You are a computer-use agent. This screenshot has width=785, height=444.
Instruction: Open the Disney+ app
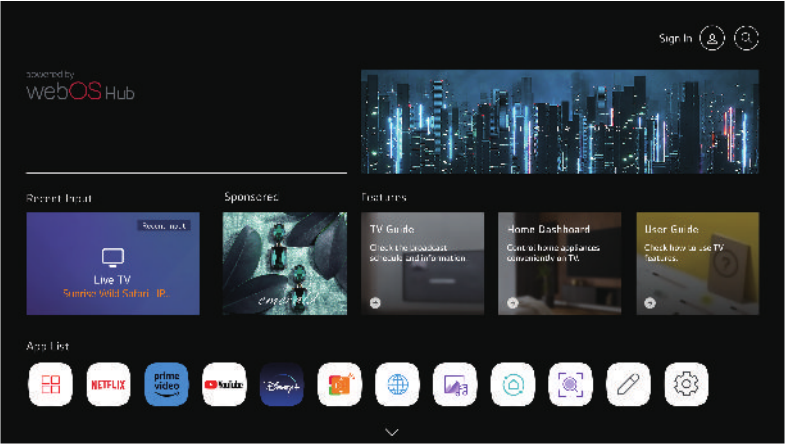pyautogui.click(x=282, y=384)
